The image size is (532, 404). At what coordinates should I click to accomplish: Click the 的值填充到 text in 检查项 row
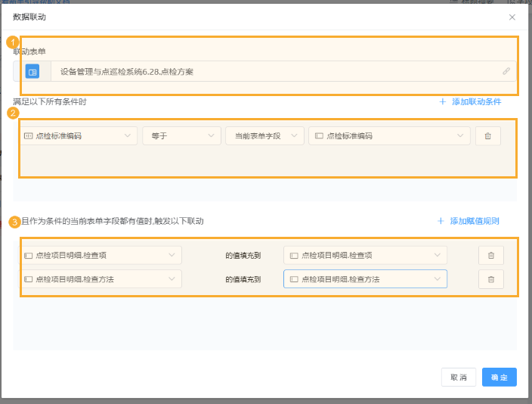pyautogui.click(x=243, y=256)
